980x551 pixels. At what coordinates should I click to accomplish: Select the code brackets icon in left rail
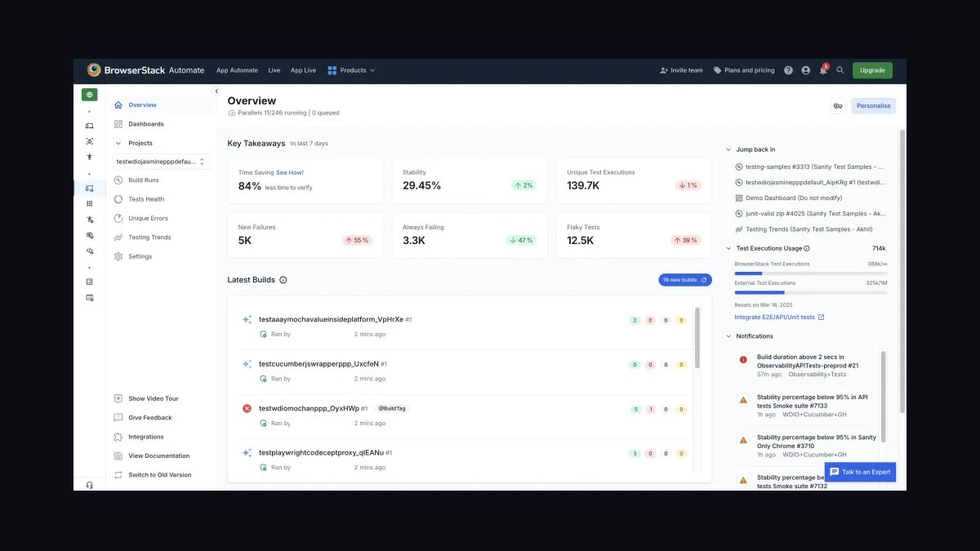click(x=89, y=251)
